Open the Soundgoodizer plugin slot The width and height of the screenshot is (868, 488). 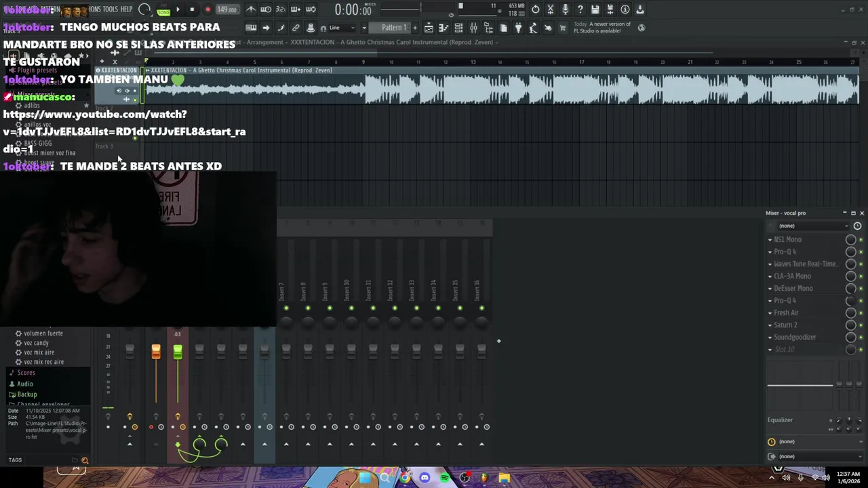pyautogui.click(x=795, y=337)
